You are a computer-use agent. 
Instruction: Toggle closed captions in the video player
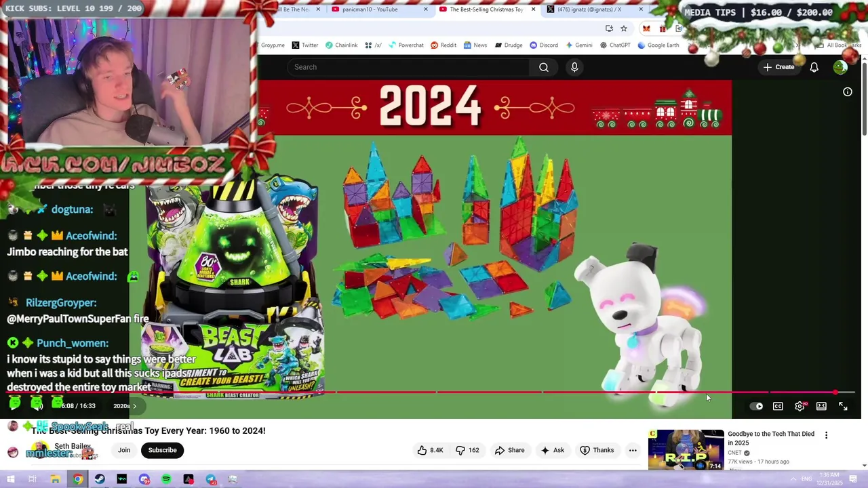(x=778, y=406)
